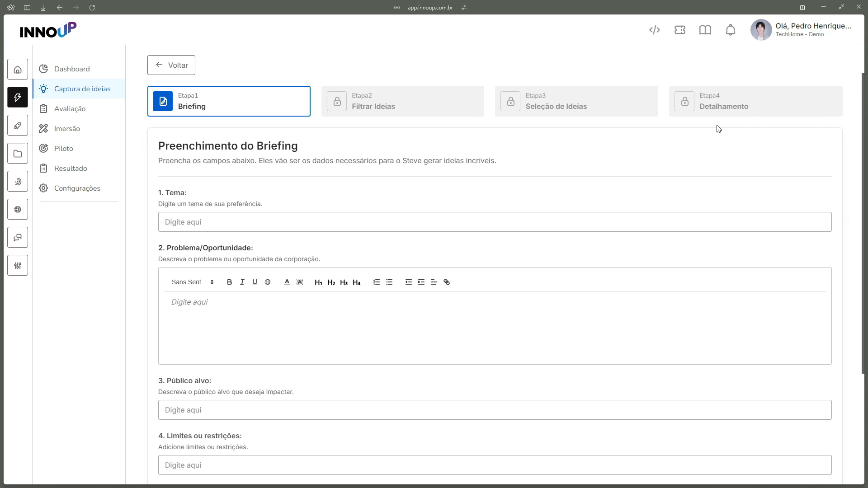Image resolution: width=868 pixels, height=488 pixels.
Task: Open the code embed icon in header
Action: click(655, 30)
